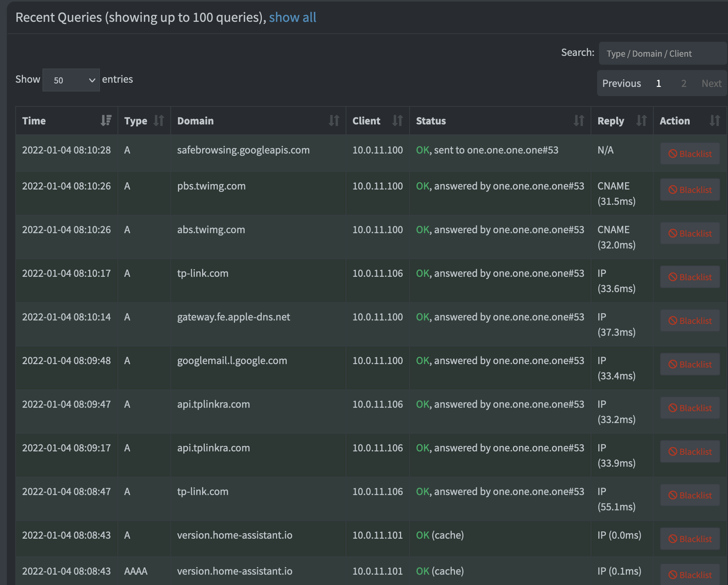Click the Time column header label
This screenshot has width=728, height=585.
click(x=34, y=121)
